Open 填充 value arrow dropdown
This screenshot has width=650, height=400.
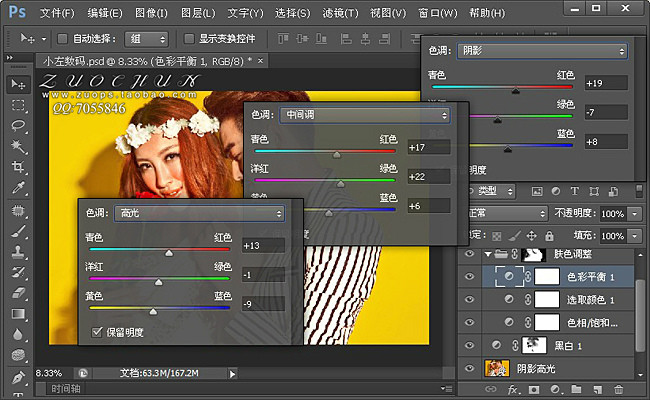click(x=635, y=236)
